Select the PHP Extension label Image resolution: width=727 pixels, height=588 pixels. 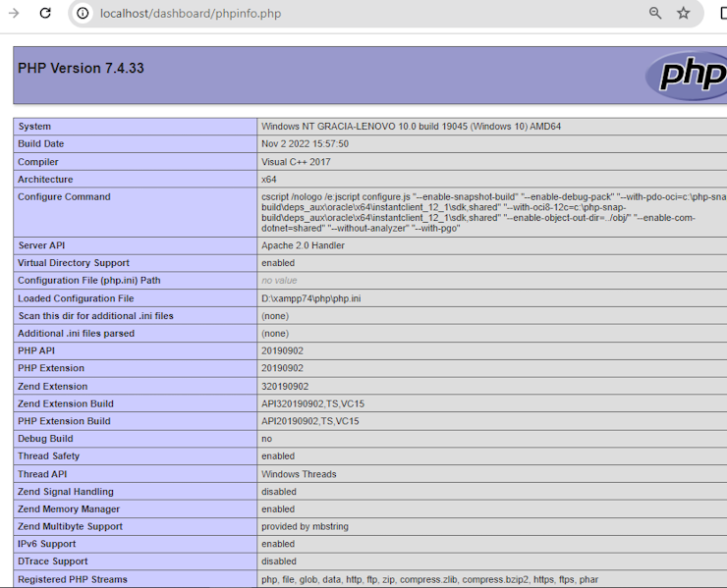51,368
